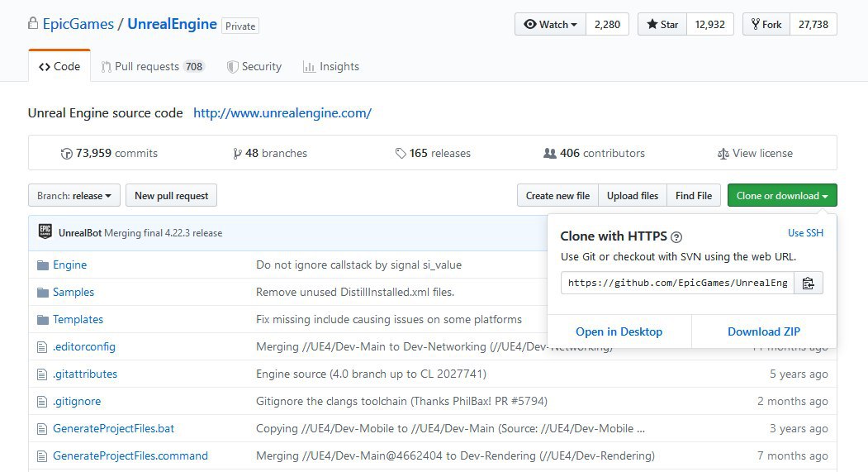
Task: Click the .gitattributes file icon
Action: pyautogui.click(x=42, y=374)
